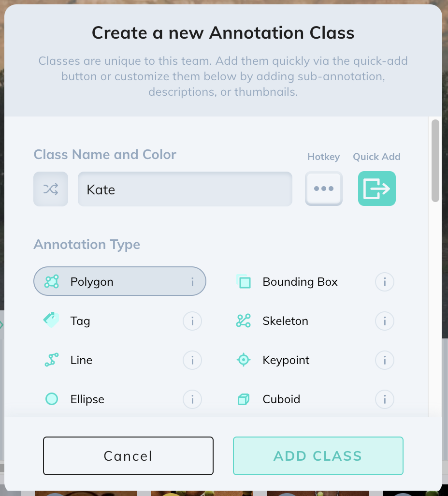Show info about the Polygon type
Viewport: 448px width, 496px height.
pos(192,281)
